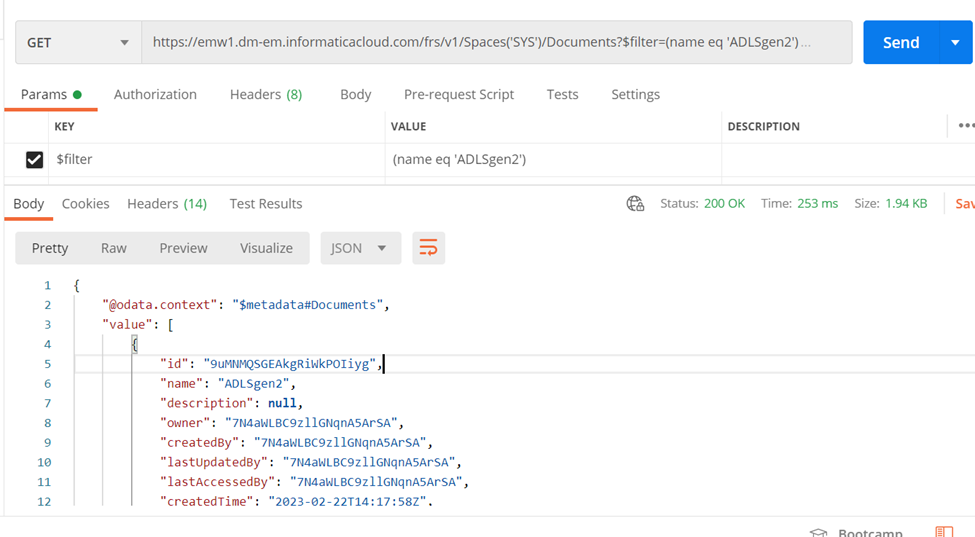Click the createdTime value "2023-02-22T14:17:58Z"
The image size is (975, 537).
348,502
